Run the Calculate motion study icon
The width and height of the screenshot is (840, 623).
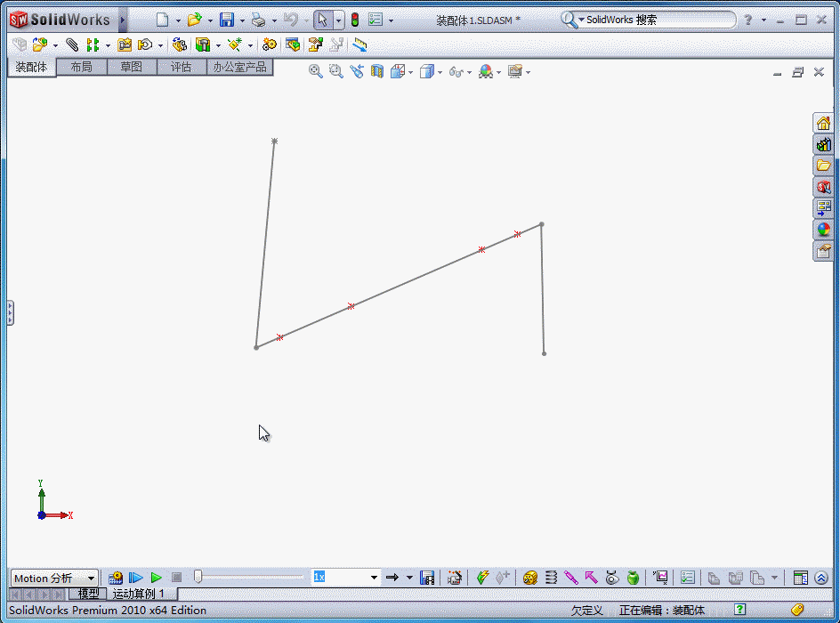[x=116, y=578]
